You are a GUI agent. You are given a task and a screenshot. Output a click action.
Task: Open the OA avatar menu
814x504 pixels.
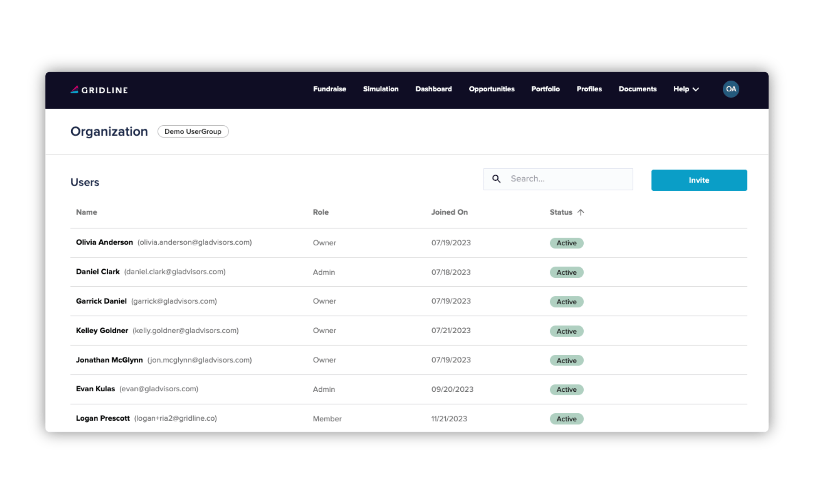click(731, 89)
